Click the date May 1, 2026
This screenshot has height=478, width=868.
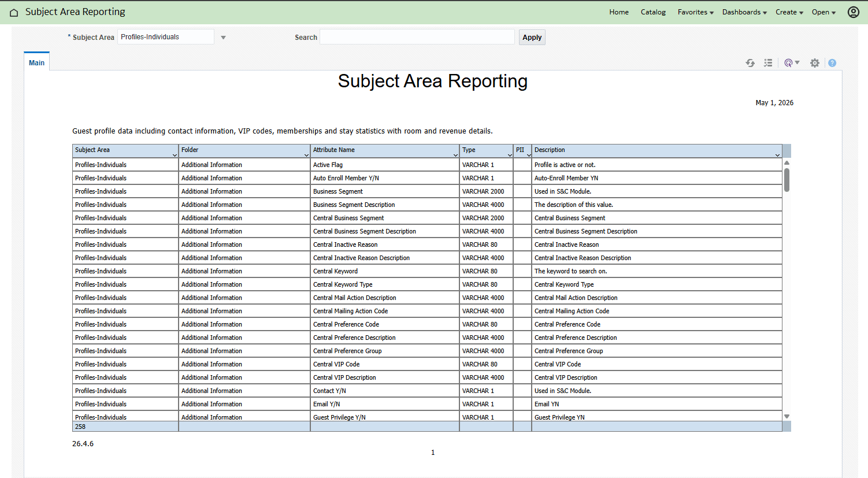tap(774, 103)
